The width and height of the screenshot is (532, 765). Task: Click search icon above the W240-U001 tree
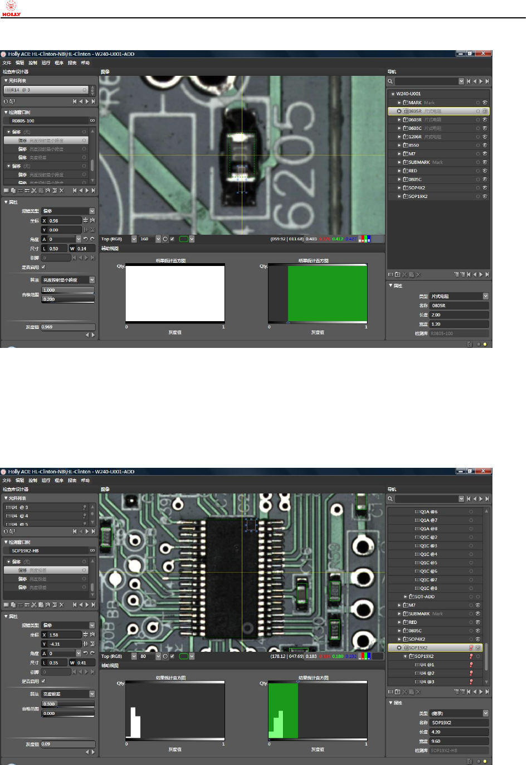coord(391,81)
